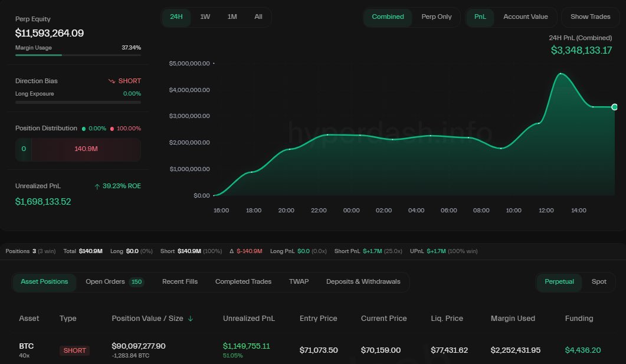
Task: Switch to the 1W timeframe tab
Action: [x=205, y=17]
